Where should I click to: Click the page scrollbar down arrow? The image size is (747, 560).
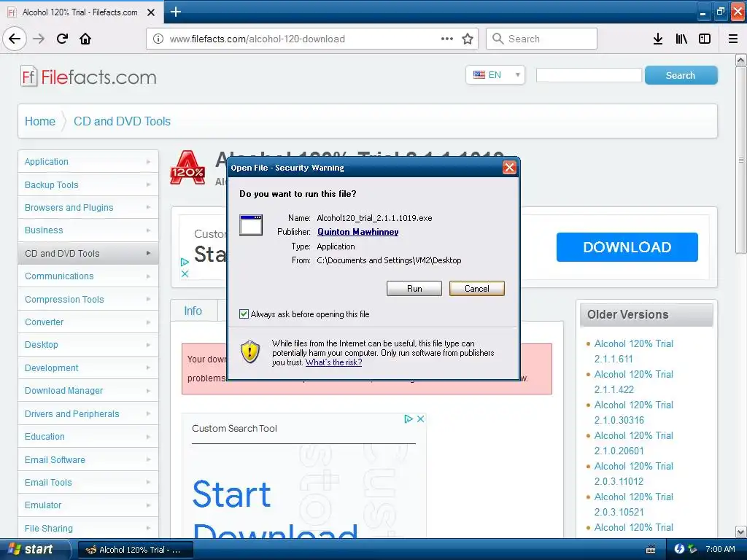tap(740, 532)
